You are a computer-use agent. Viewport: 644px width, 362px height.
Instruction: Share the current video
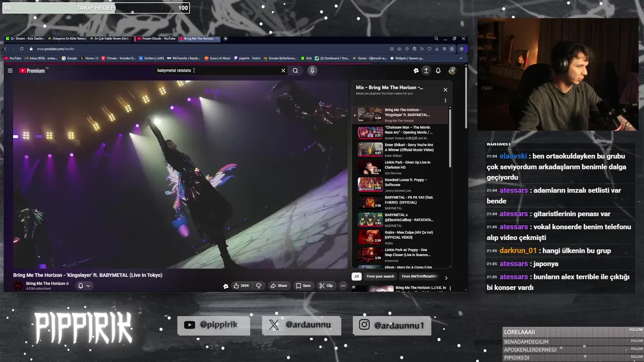pyautogui.click(x=279, y=286)
